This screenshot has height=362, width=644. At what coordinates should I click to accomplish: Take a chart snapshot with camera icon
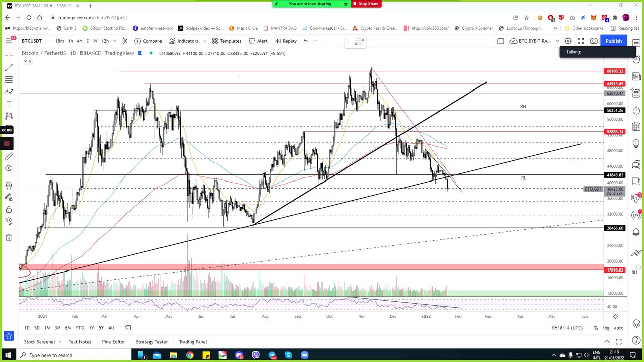coord(594,41)
